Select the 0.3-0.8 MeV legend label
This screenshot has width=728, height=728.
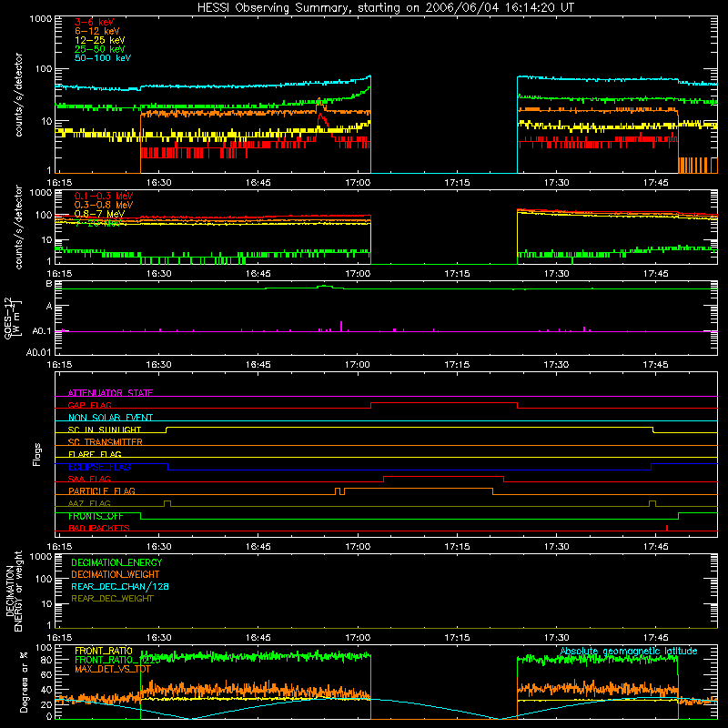[104, 205]
